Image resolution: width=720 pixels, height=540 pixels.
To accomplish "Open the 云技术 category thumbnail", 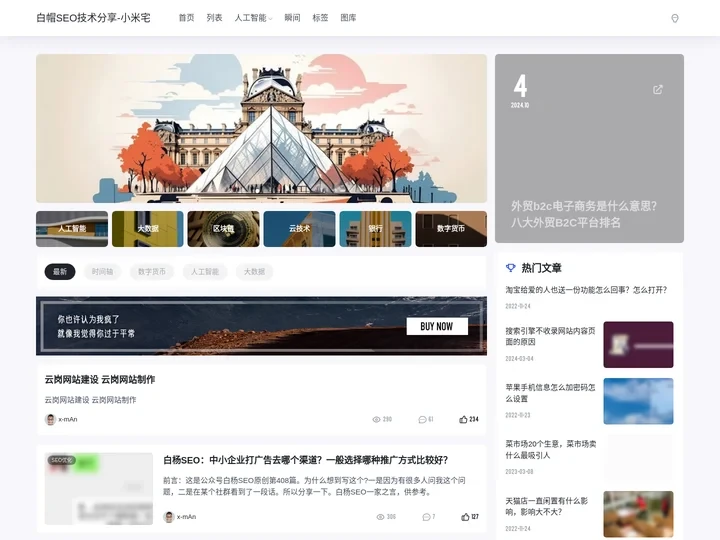I will (299, 229).
